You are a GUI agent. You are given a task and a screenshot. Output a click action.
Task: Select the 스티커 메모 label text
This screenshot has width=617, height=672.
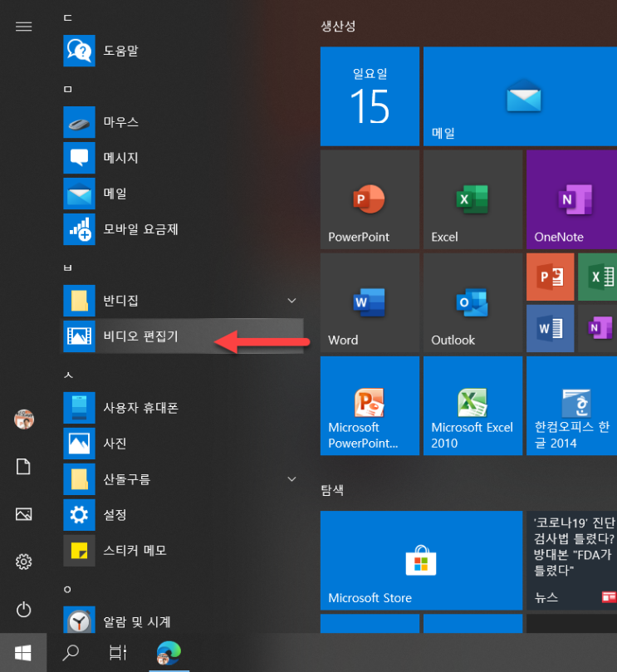click(x=135, y=550)
